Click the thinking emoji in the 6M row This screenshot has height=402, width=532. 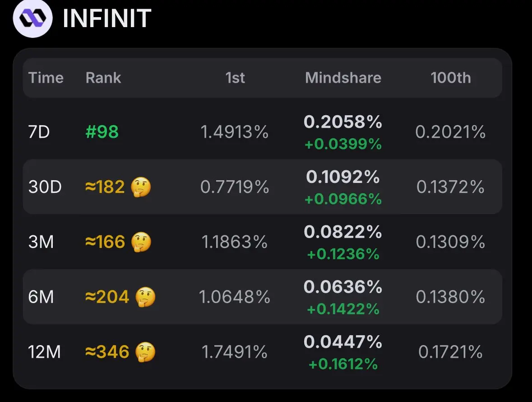pyautogui.click(x=145, y=297)
